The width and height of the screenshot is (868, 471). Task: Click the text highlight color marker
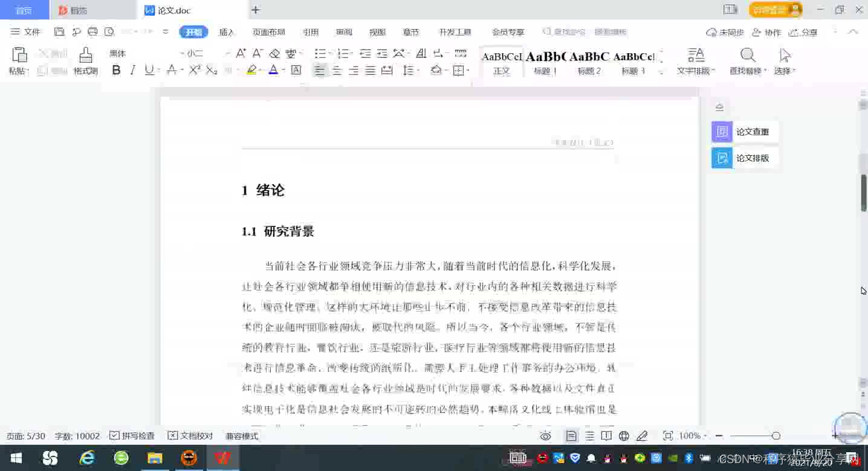[251, 71]
